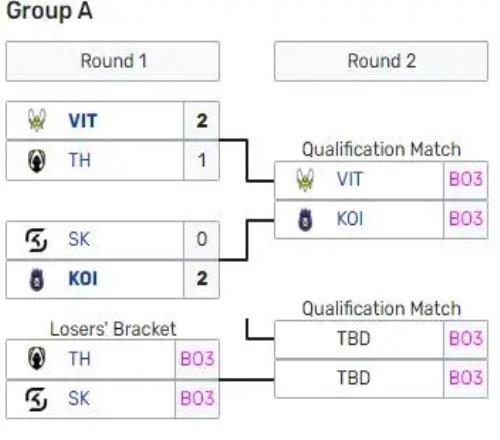
Task: Click the Vitality logo in Round 1
Action: coord(37,120)
